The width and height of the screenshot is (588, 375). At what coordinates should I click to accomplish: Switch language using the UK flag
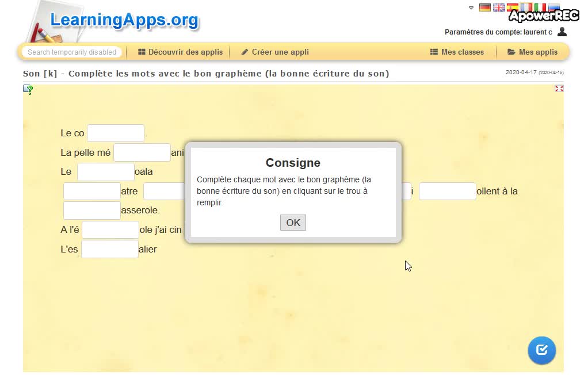coord(499,7)
